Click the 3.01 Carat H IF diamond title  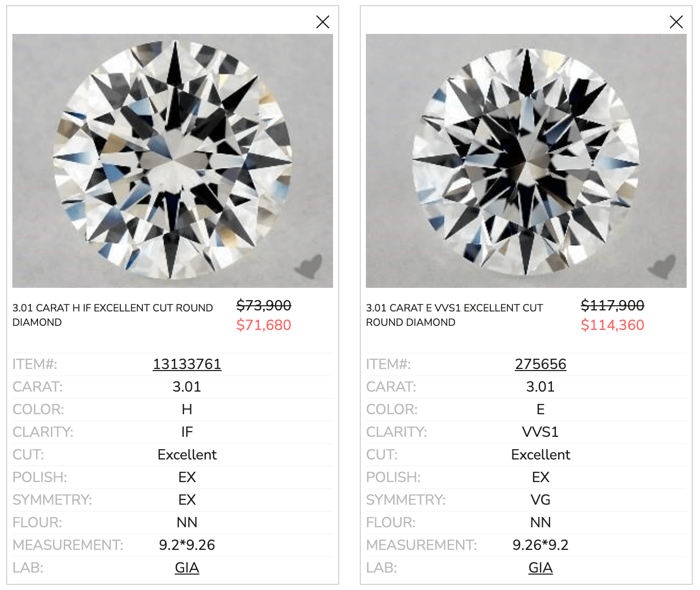tap(113, 315)
